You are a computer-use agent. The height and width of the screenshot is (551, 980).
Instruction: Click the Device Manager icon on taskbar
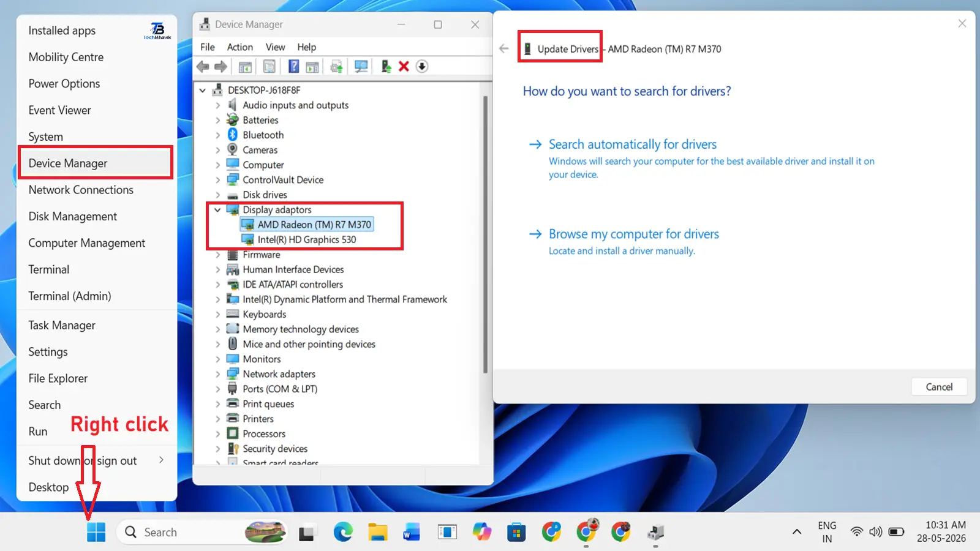coord(656,533)
